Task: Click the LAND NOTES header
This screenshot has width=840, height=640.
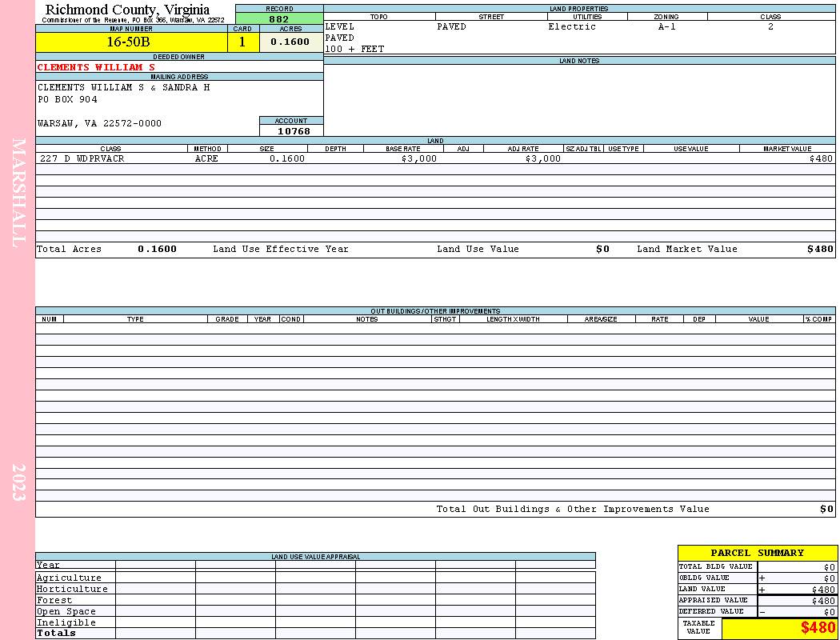Action: [x=579, y=61]
